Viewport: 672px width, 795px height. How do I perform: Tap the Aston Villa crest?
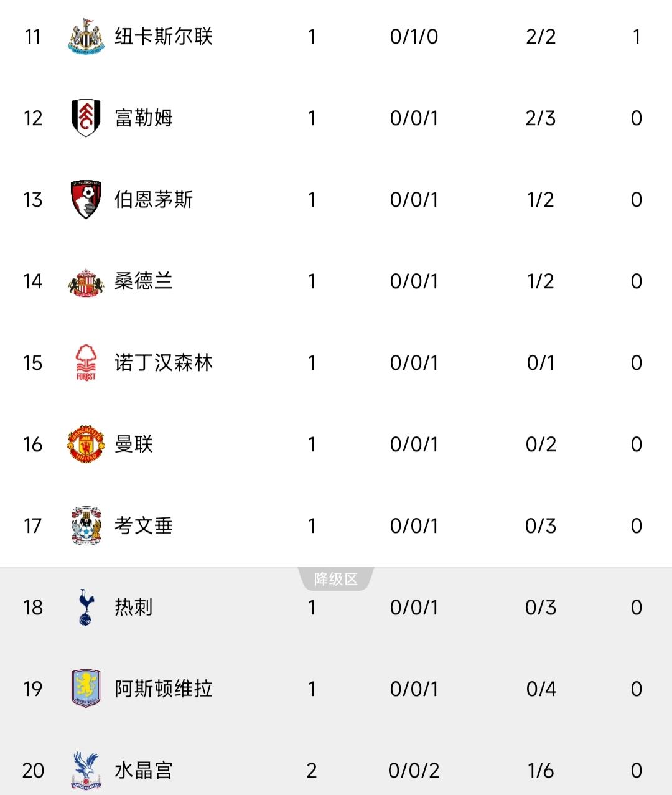click(x=86, y=689)
